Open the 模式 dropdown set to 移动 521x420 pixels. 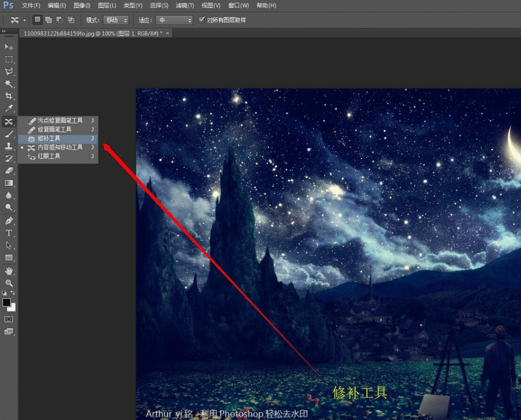[x=116, y=20]
